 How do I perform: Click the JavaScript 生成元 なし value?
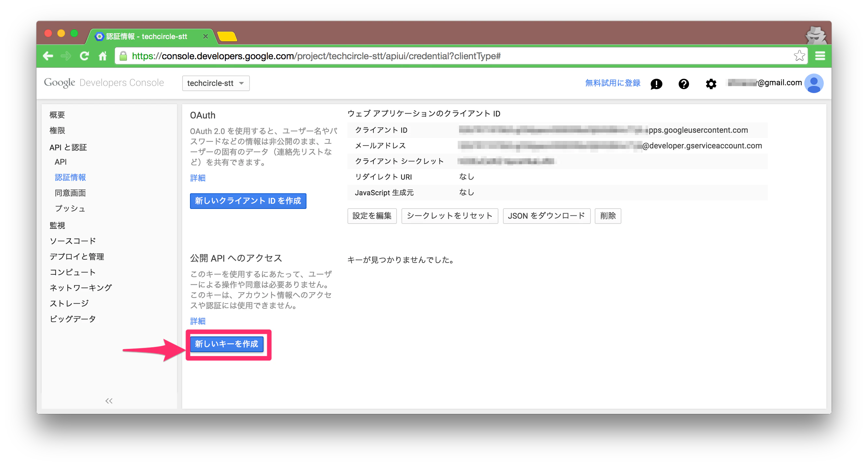[x=467, y=192]
